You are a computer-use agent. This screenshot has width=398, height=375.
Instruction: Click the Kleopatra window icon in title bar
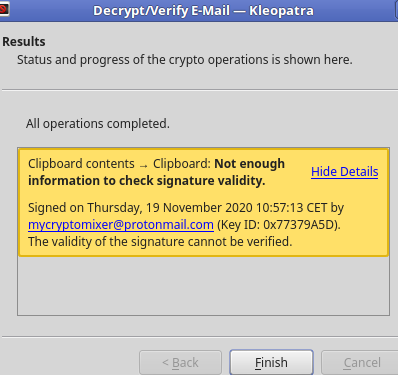coord(4,9)
